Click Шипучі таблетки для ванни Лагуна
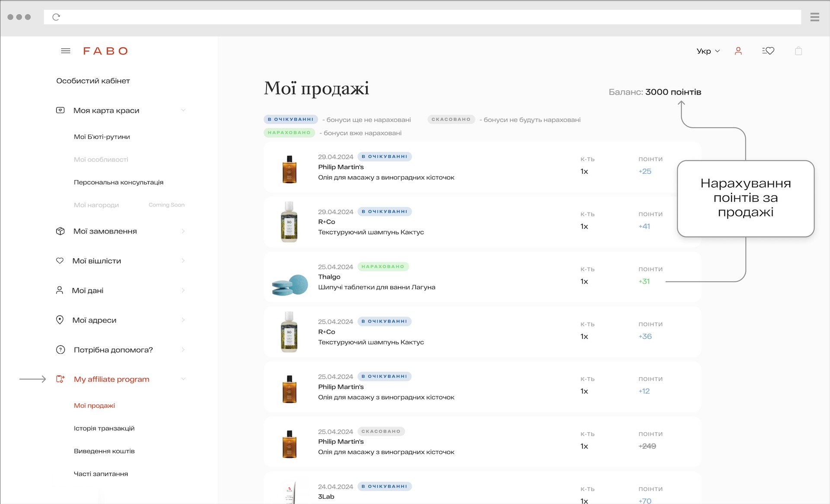The height and width of the screenshot is (504, 830). click(377, 287)
